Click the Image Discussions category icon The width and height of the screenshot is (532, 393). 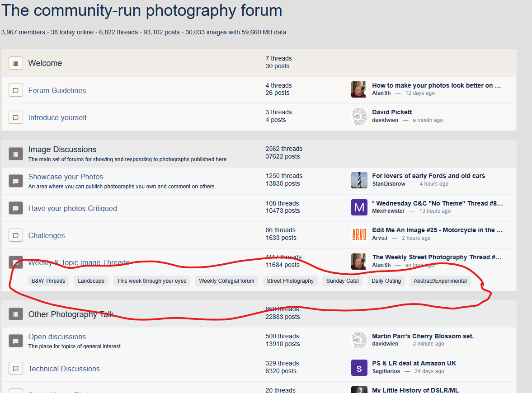pyautogui.click(x=15, y=154)
